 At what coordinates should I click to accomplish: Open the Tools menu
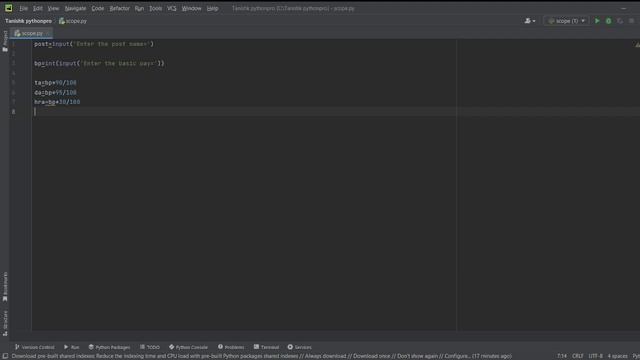coord(156,9)
